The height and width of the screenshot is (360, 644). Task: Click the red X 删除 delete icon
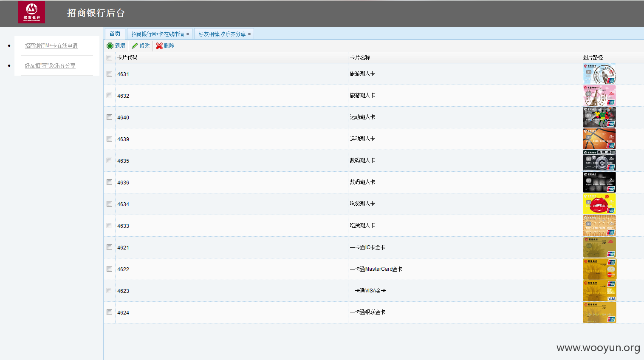tap(159, 46)
